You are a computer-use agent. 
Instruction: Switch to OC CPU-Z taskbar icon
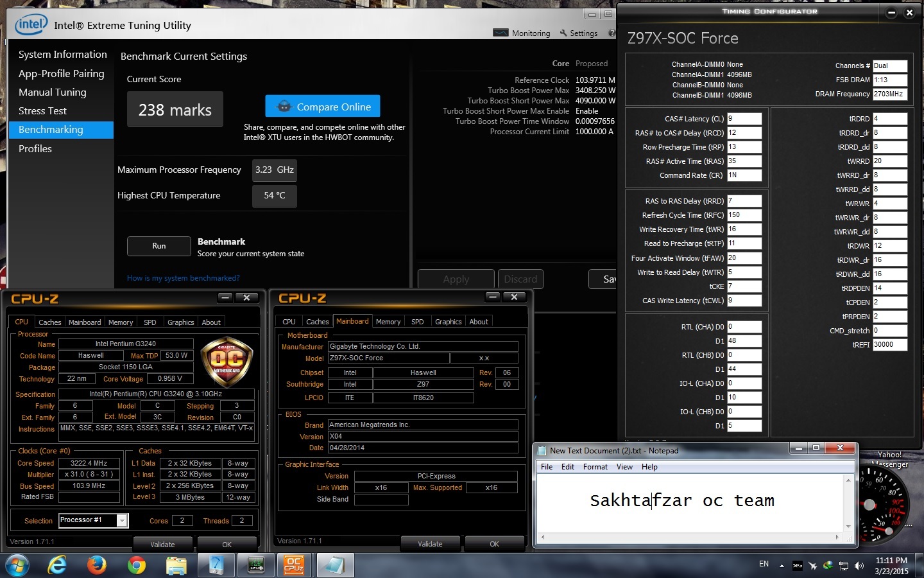click(294, 565)
